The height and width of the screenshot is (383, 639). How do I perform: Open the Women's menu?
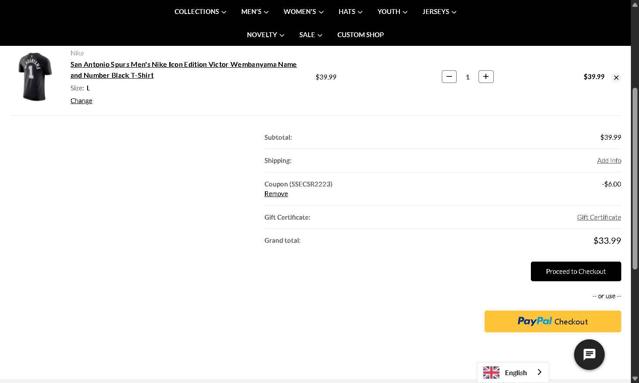(303, 11)
